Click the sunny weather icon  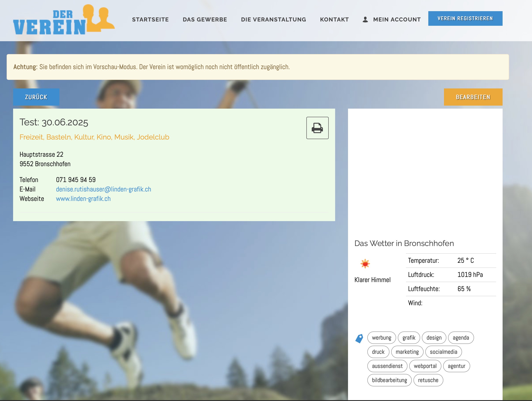click(365, 264)
